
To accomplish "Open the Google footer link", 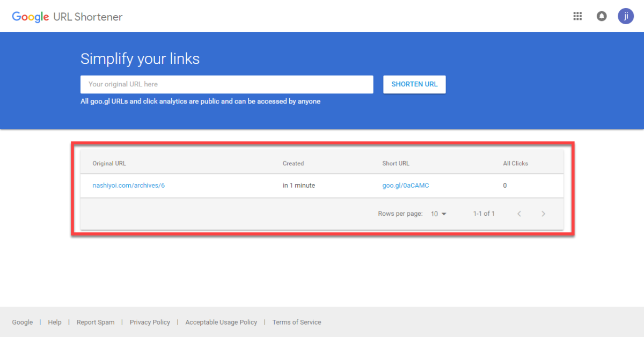I will point(23,322).
